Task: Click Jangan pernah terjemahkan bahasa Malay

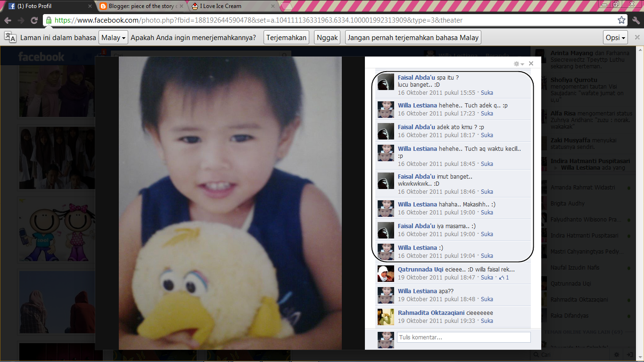Action: click(x=413, y=38)
